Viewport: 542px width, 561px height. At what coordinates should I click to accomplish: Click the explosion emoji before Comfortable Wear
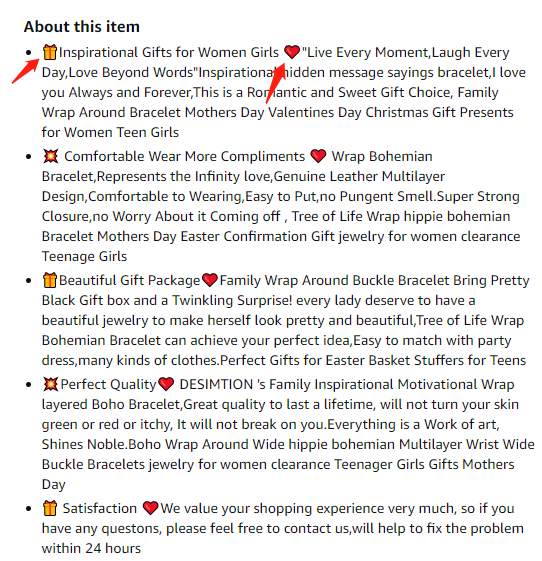point(50,156)
